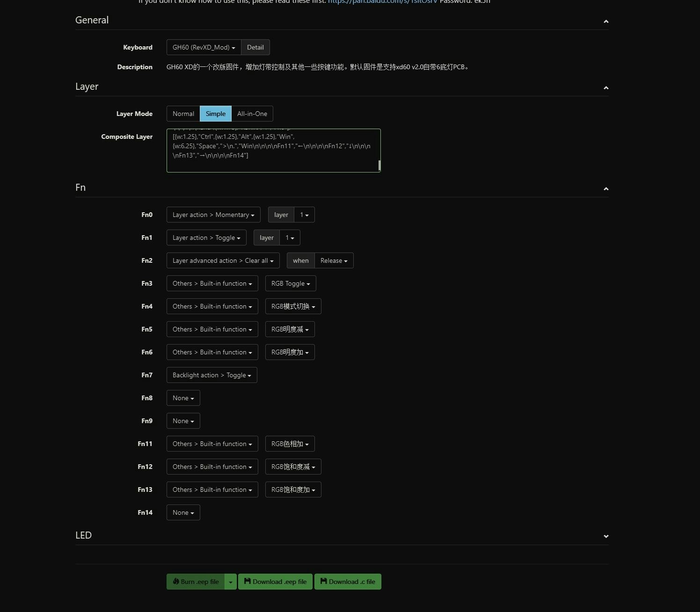Download the .c file
The width and height of the screenshot is (700, 612).
(x=348, y=582)
